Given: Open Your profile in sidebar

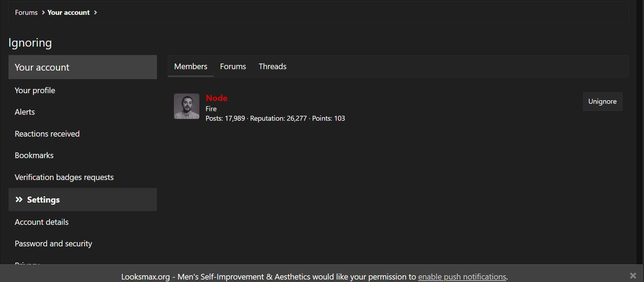Looking at the screenshot, I should [35, 90].
